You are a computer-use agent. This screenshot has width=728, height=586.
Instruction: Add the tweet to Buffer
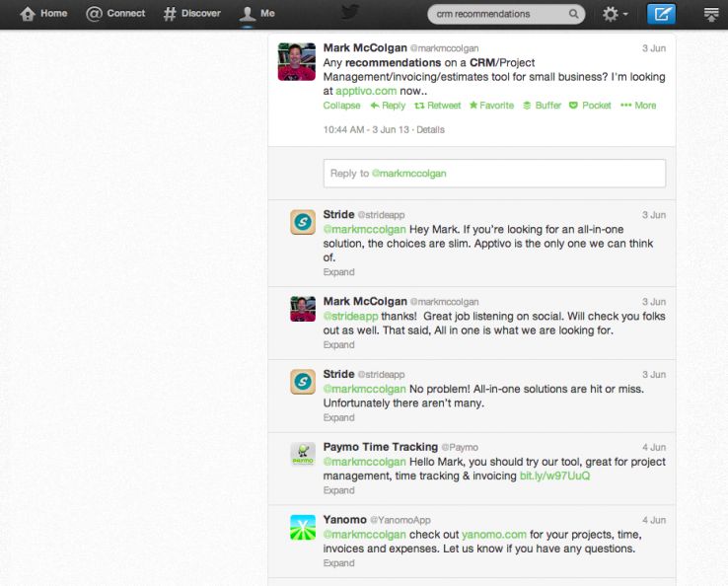(x=542, y=106)
